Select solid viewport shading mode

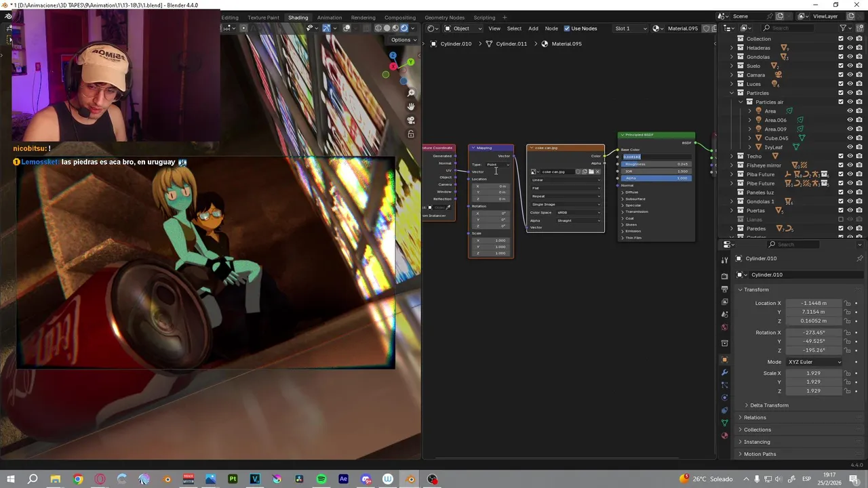pos(387,28)
